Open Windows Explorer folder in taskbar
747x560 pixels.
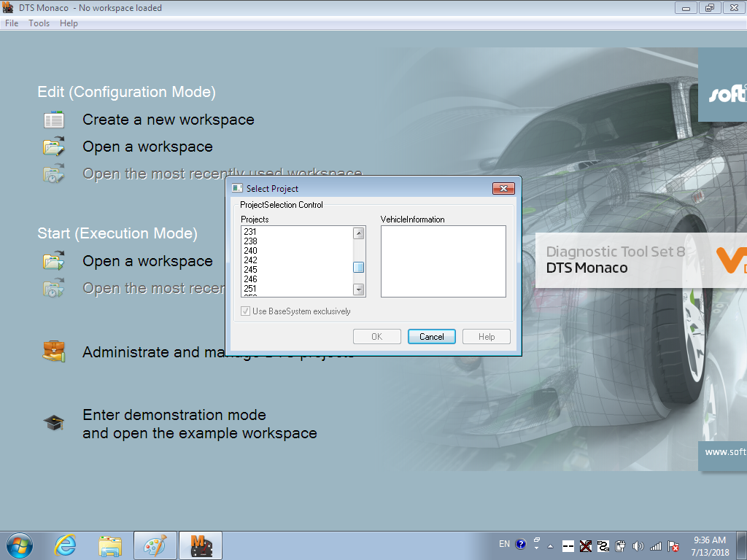(110, 546)
